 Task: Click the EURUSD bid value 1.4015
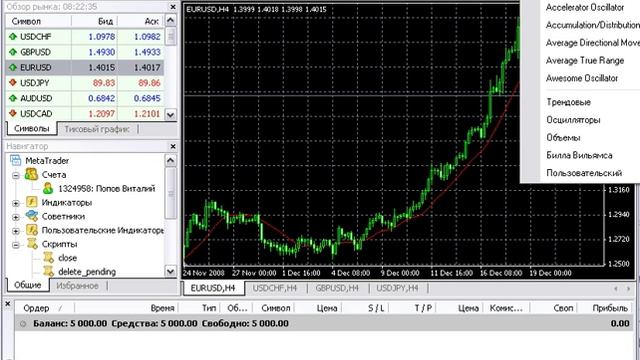tap(102, 67)
